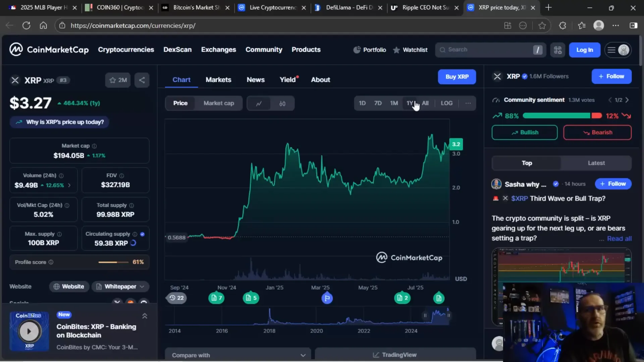This screenshot has width=644, height=362.
Task: Click the Market cap info icon
Action: 94,146
